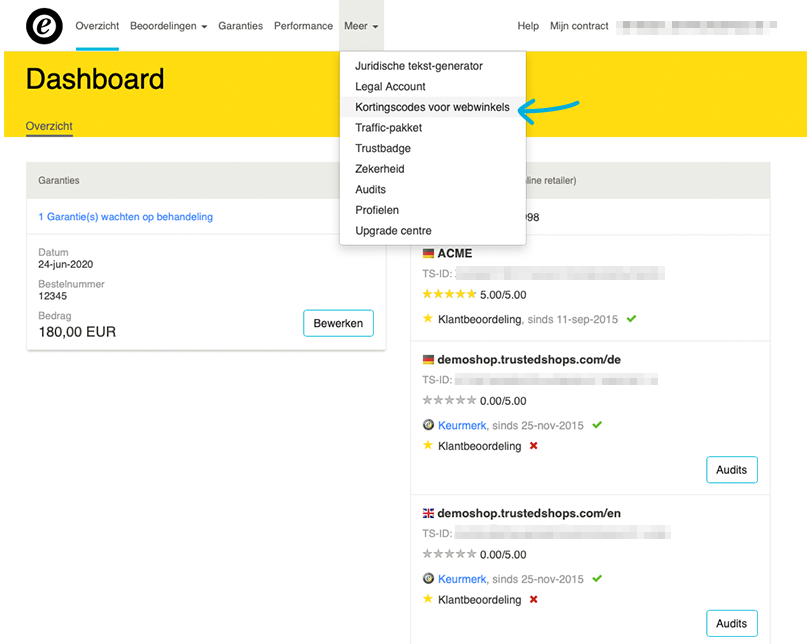Click the date 24-jun-2020
The image size is (812, 644).
click(66, 265)
